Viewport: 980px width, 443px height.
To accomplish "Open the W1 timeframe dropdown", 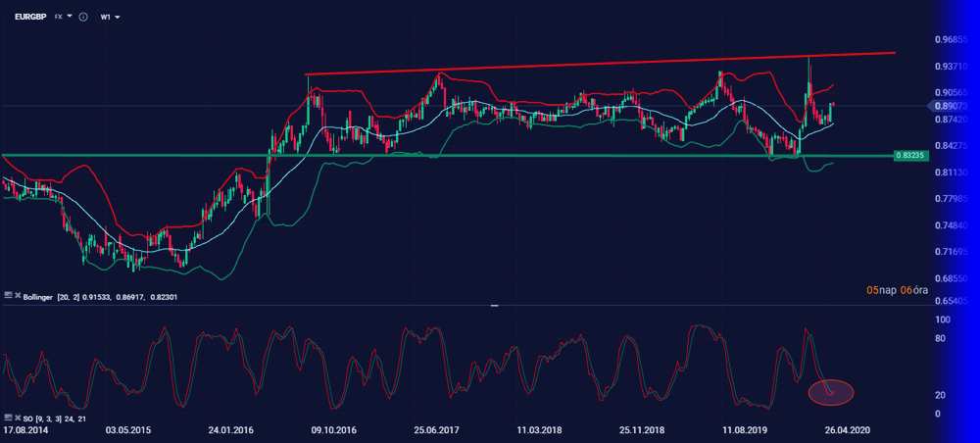I will (x=110, y=17).
